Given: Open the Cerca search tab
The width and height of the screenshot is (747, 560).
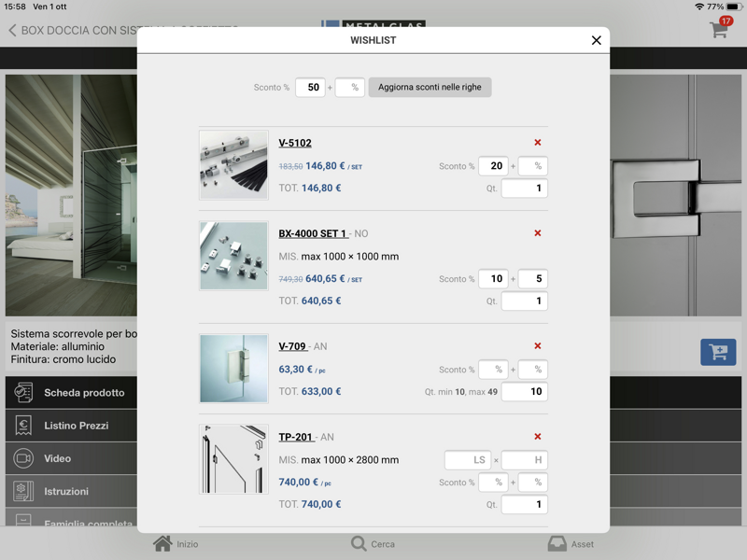Looking at the screenshot, I should 373,543.
